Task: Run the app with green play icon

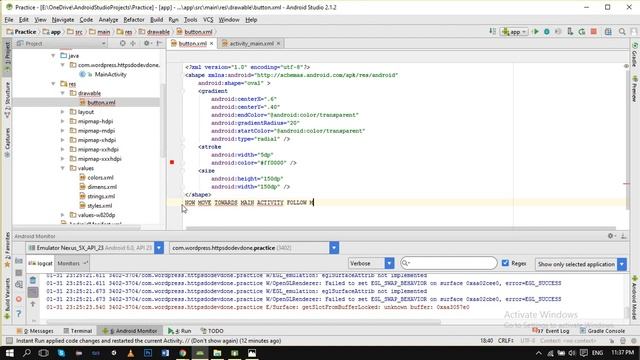Action: 536,31
